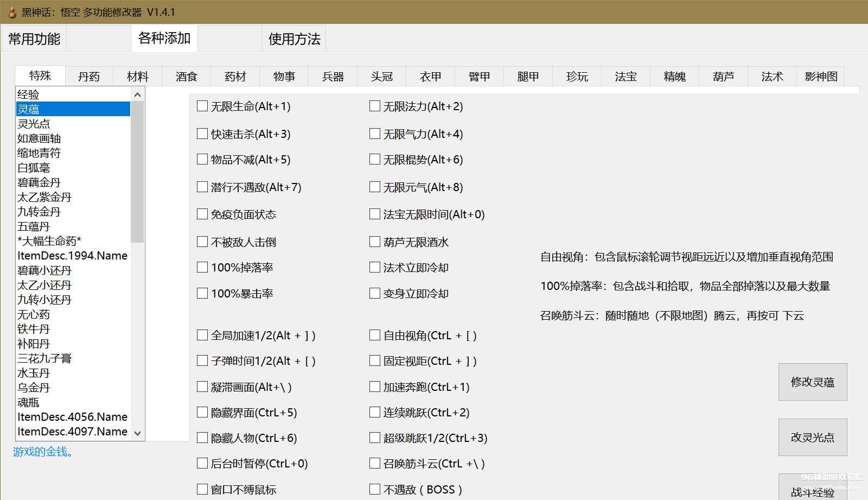Click the gourd app icon in title bar
The width and height of the screenshot is (868, 500).
pos(12,12)
